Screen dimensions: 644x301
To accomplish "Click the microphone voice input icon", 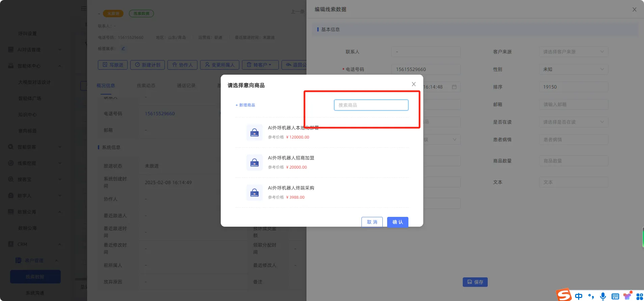I will point(603,296).
